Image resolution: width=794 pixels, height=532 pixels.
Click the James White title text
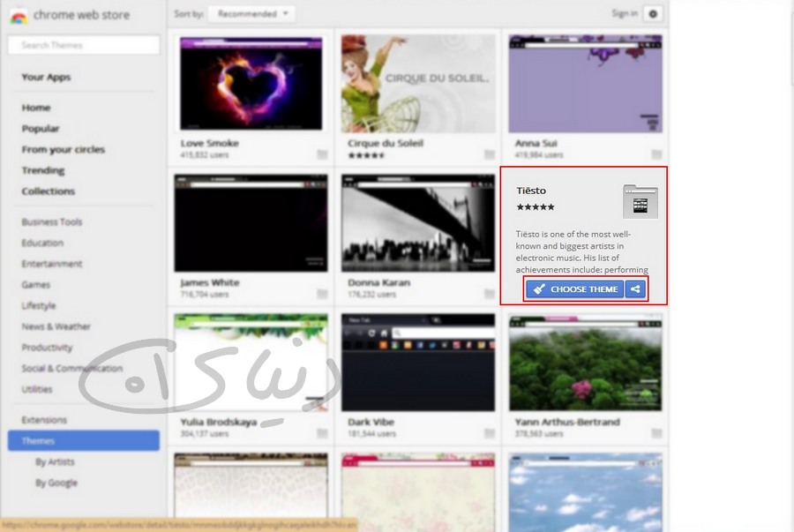(210, 282)
